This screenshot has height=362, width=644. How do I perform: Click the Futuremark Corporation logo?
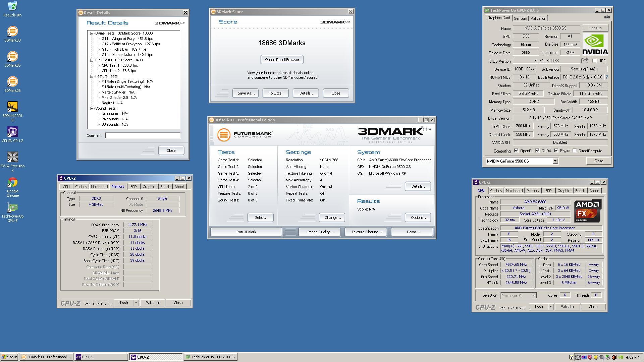(245, 135)
